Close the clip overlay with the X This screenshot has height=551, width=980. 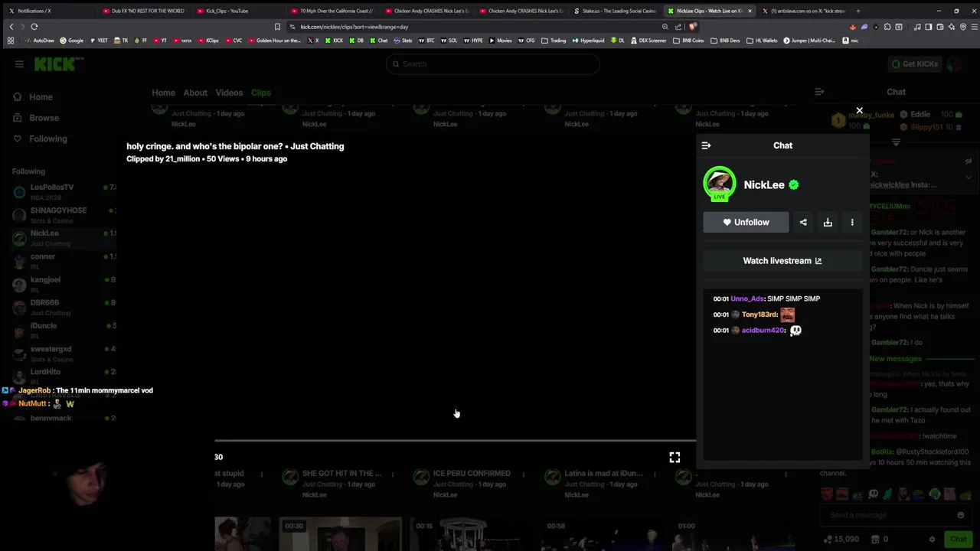[859, 111]
